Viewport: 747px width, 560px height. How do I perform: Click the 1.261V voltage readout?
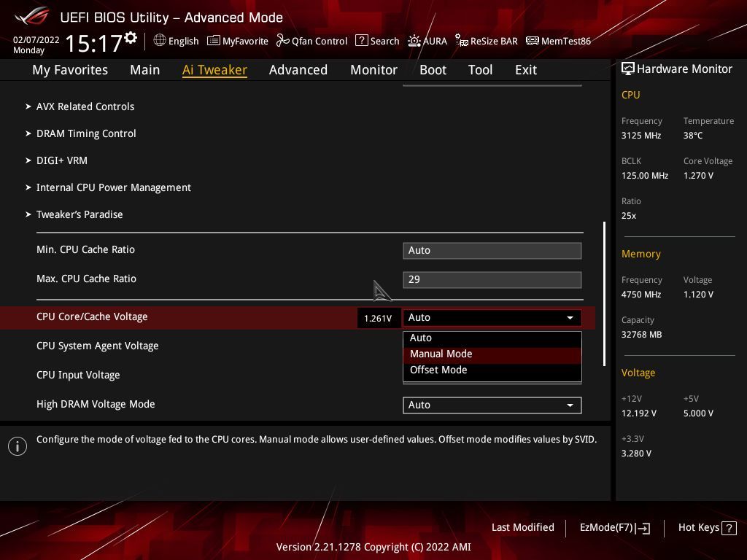378,318
